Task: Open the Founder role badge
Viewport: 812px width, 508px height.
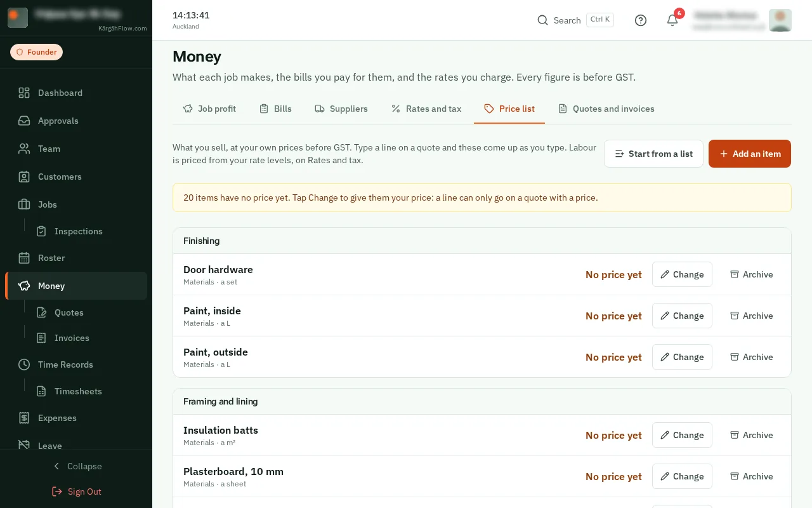Action: coord(36,52)
